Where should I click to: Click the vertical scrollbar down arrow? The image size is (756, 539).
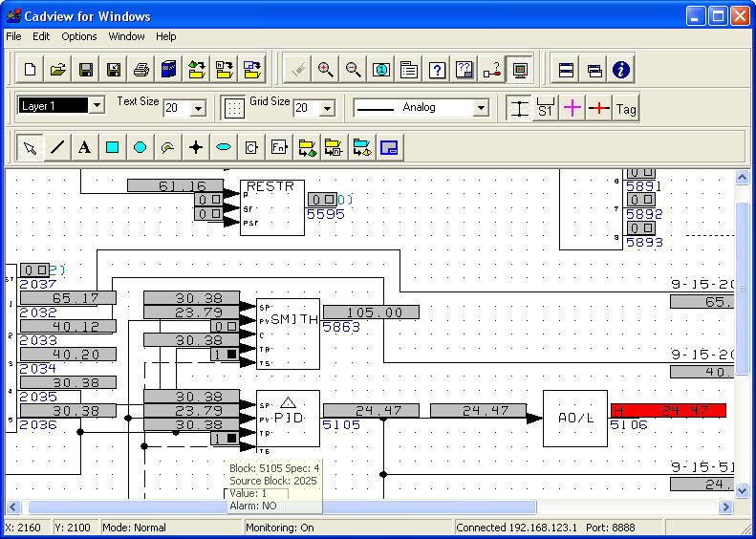click(742, 491)
